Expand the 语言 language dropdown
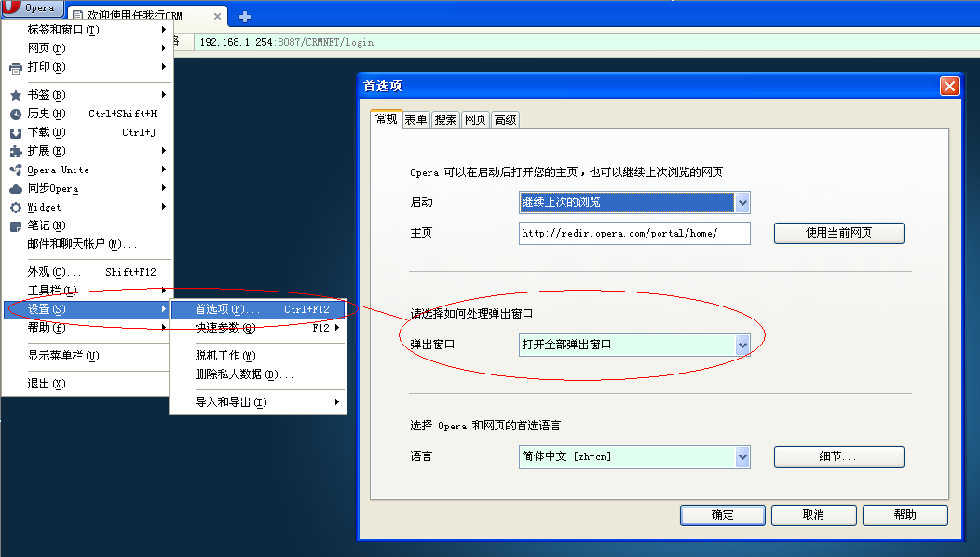The width and height of the screenshot is (980, 557). tap(742, 456)
